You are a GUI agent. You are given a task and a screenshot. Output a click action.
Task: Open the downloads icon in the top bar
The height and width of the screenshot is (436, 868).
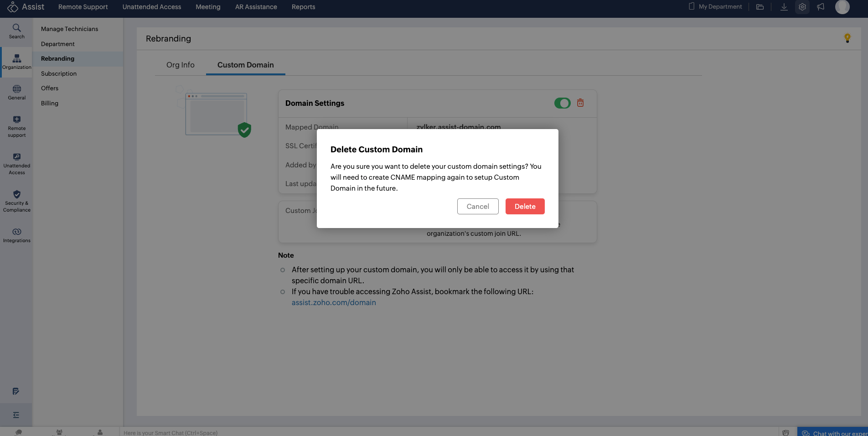[784, 7]
